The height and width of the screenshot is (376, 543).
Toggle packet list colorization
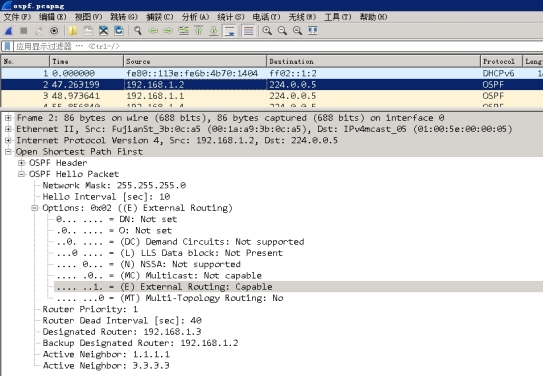point(248,31)
